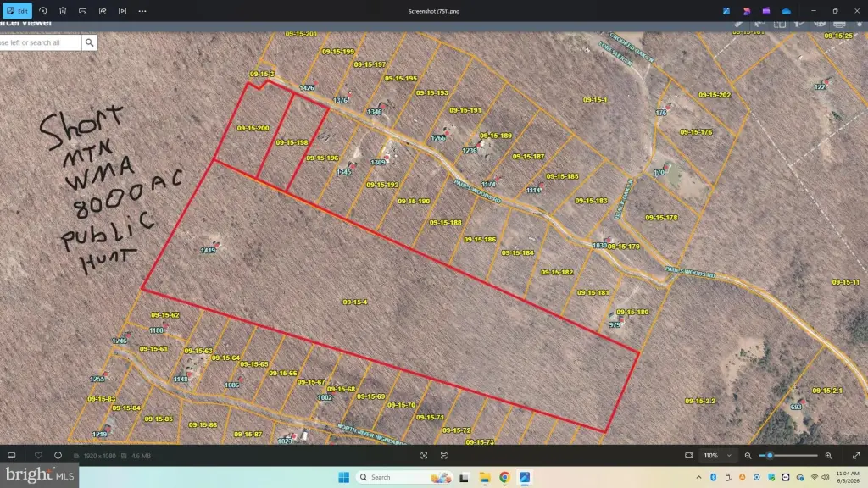Click the parcel viewer search magnifier button

coord(89,42)
